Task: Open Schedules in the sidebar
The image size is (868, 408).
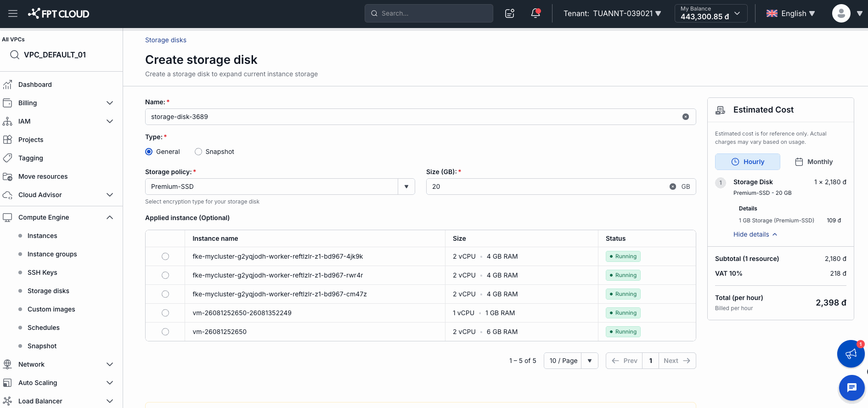Action: (x=44, y=328)
